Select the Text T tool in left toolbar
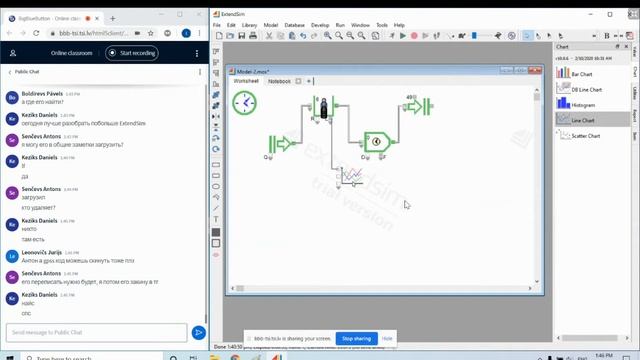Image resolution: width=640 pixels, height=360 pixels. click(x=216, y=220)
